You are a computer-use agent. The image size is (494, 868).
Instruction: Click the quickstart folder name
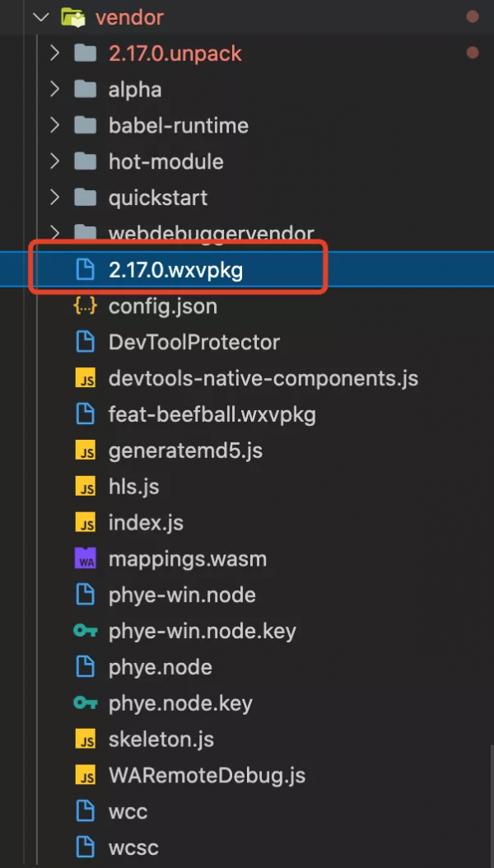point(158,198)
